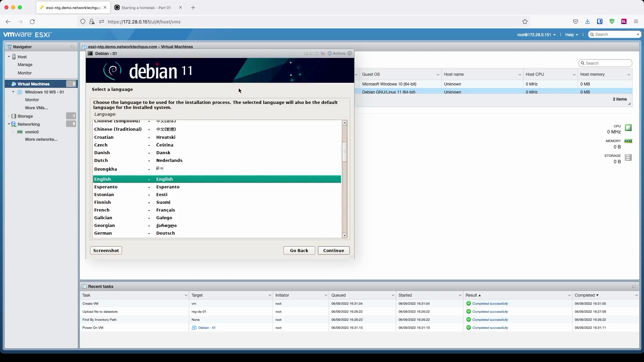Open the root@172.28.0.151 user dropdown
The height and width of the screenshot is (362, 644).
[x=536, y=35]
